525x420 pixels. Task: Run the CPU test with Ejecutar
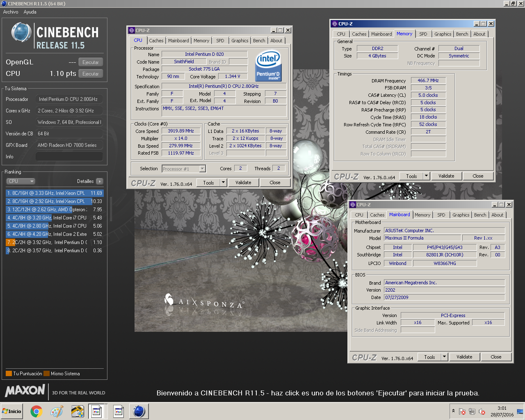click(91, 74)
